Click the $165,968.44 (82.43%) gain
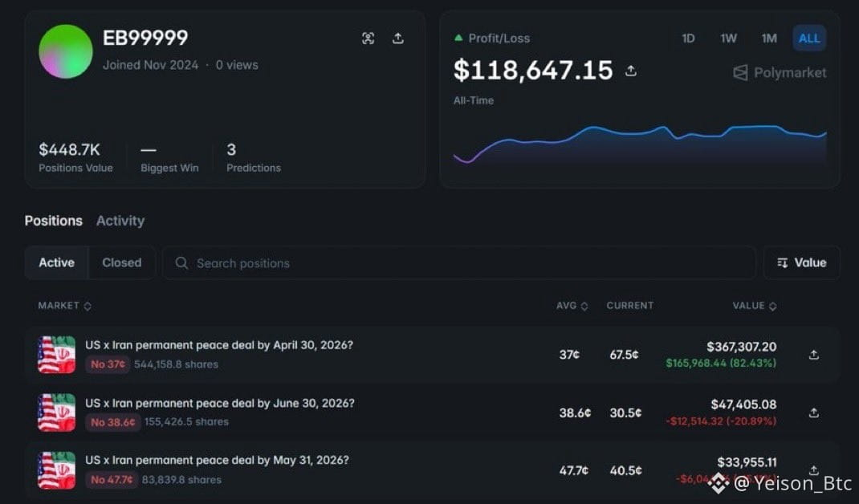Screen dimensions: 859x504 [721, 364]
